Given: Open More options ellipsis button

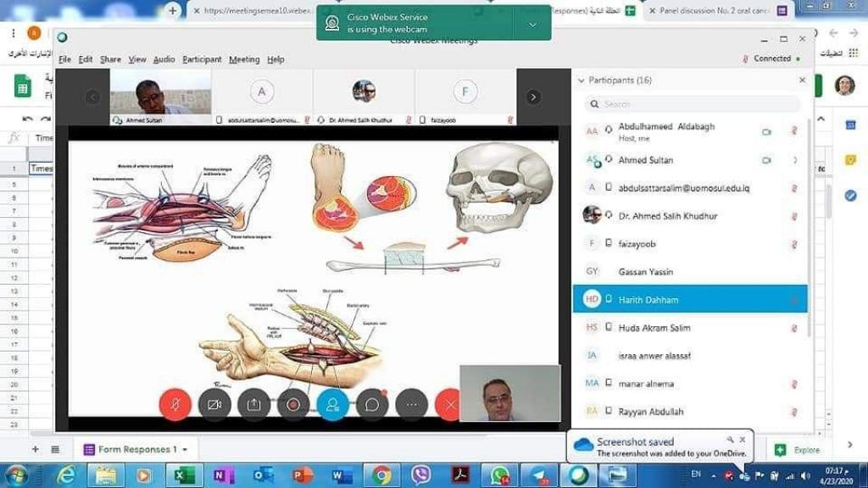Looking at the screenshot, I should point(411,405).
